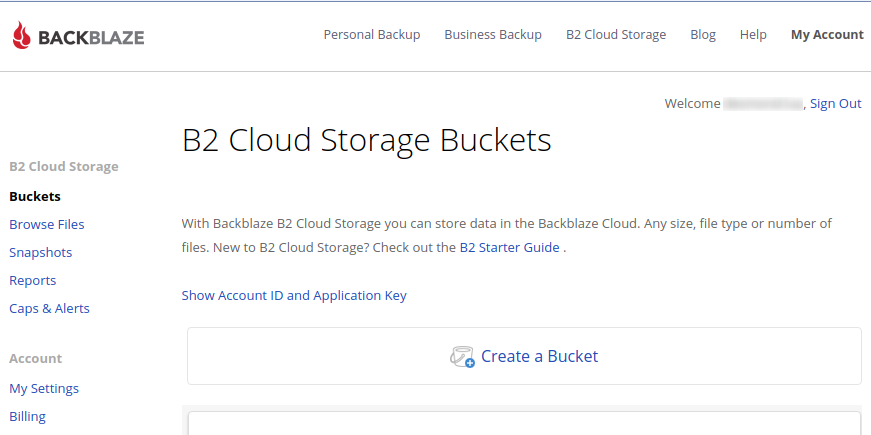Select Buckets in the left sidebar
This screenshot has height=435, width=871.
coord(35,196)
